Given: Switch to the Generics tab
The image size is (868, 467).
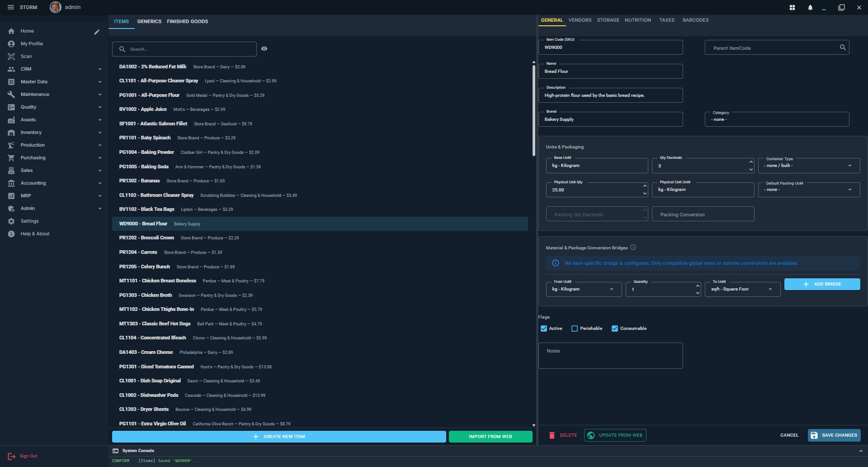Looking at the screenshot, I should pos(149,22).
